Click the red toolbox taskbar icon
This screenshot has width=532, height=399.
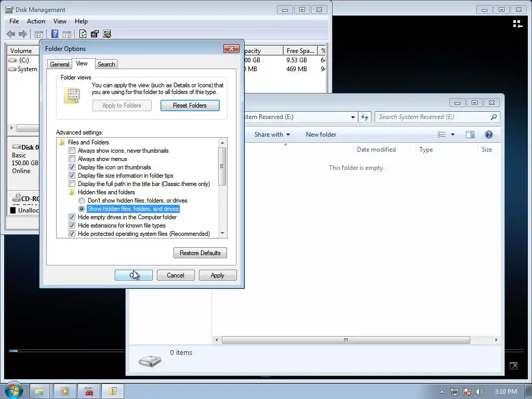point(89,392)
